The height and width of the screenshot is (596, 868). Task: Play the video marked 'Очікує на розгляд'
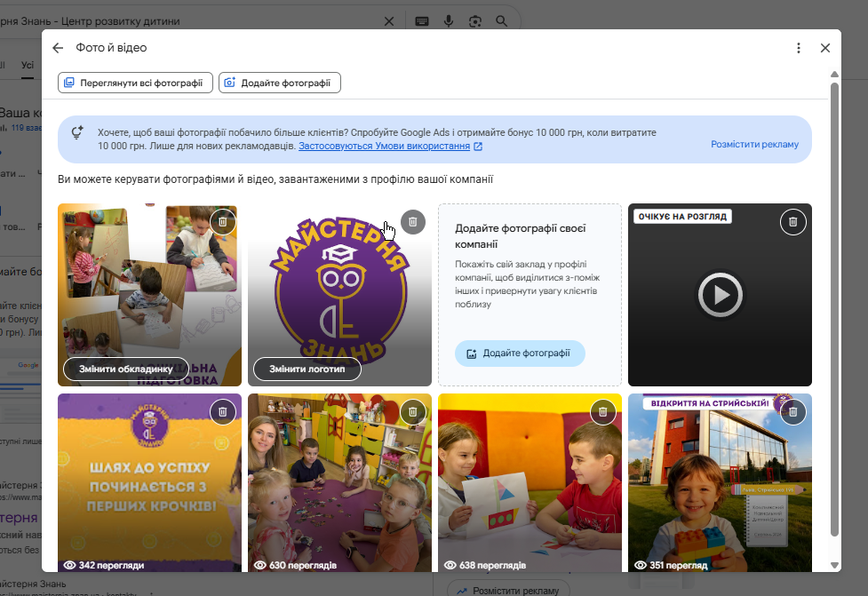click(x=721, y=295)
